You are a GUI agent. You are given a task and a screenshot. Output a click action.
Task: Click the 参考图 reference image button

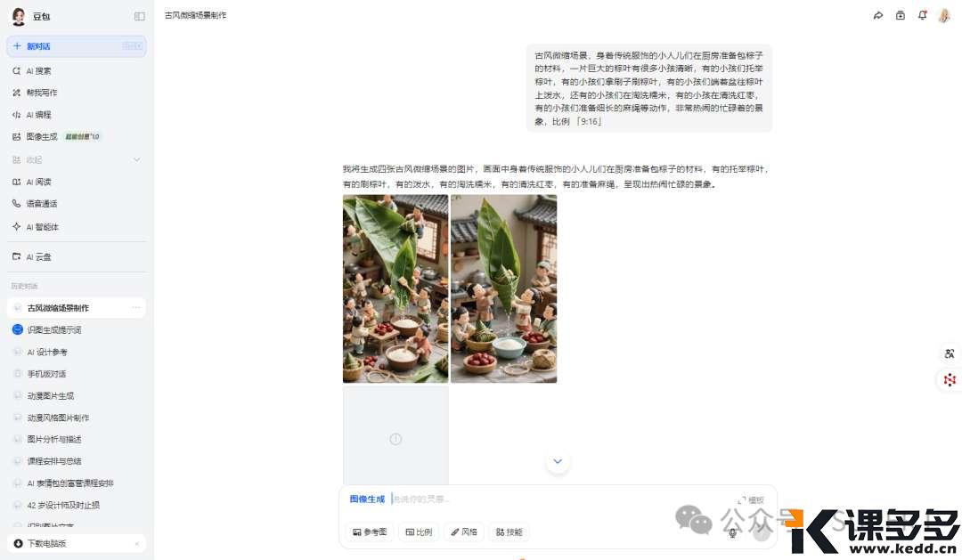370,532
